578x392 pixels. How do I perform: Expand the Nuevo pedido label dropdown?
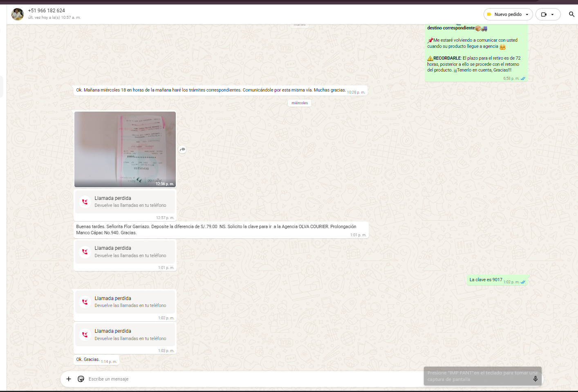[x=527, y=14]
